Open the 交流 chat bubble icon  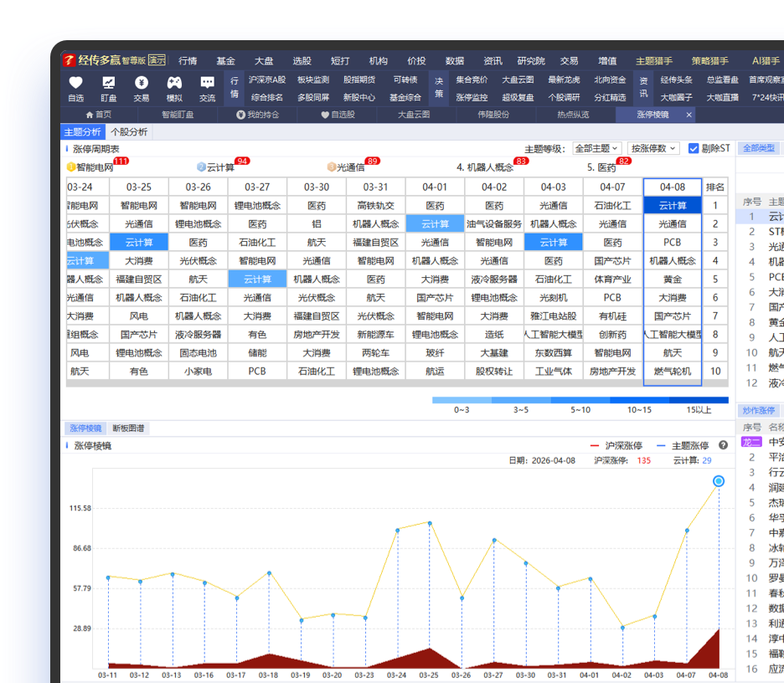(x=207, y=82)
